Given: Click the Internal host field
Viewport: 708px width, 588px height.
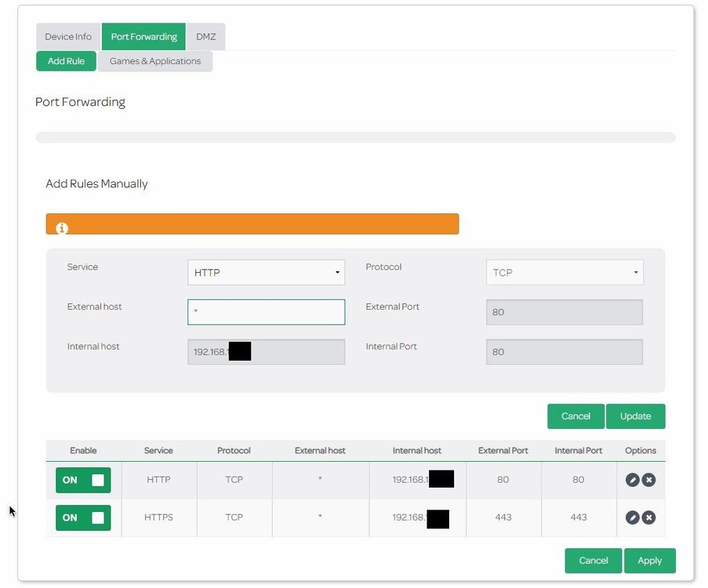Looking at the screenshot, I should tap(266, 352).
